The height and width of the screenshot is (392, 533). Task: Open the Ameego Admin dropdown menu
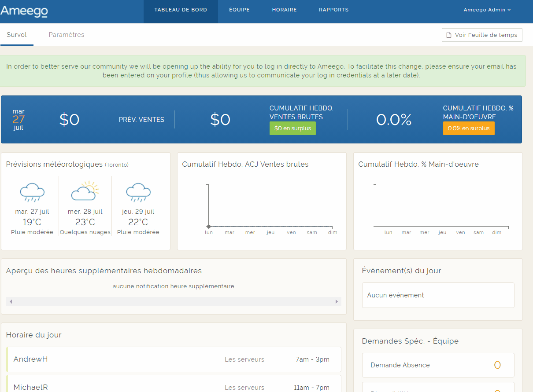pyautogui.click(x=487, y=10)
